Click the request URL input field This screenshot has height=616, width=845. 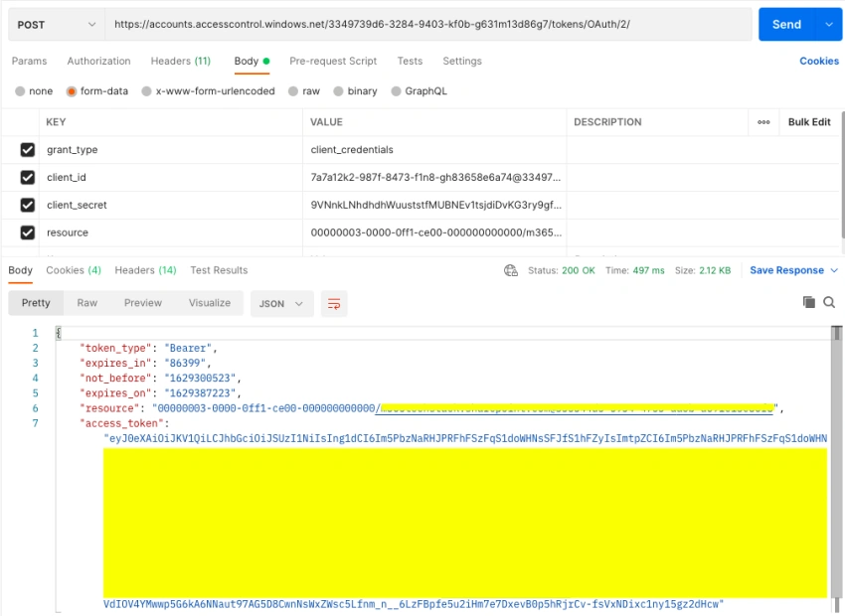click(428, 24)
